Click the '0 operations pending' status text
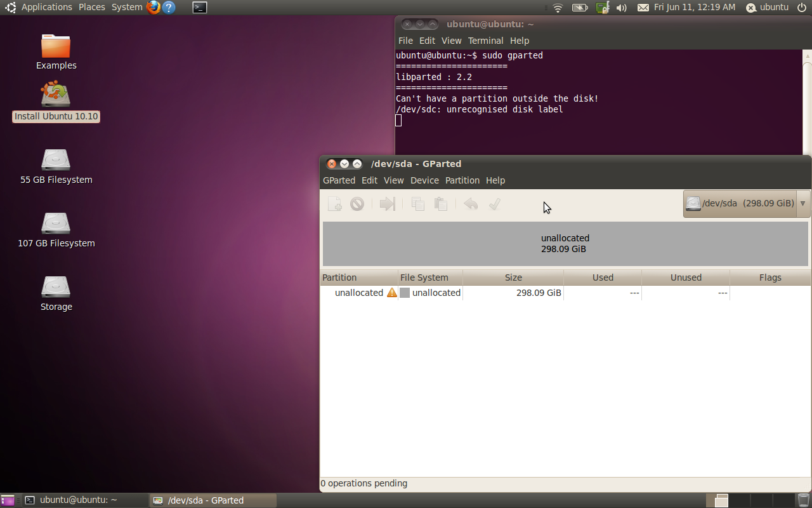 (364, 483)
